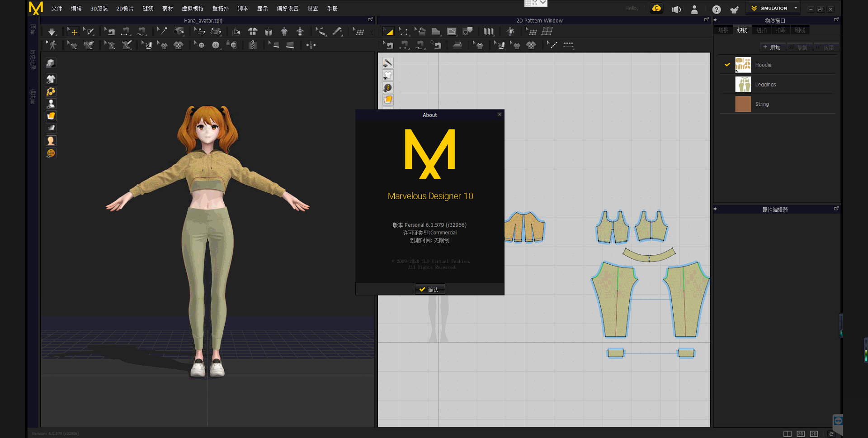
Task: Collapse the 物体窗口 panel arrow
Action: tap(715, 20)
